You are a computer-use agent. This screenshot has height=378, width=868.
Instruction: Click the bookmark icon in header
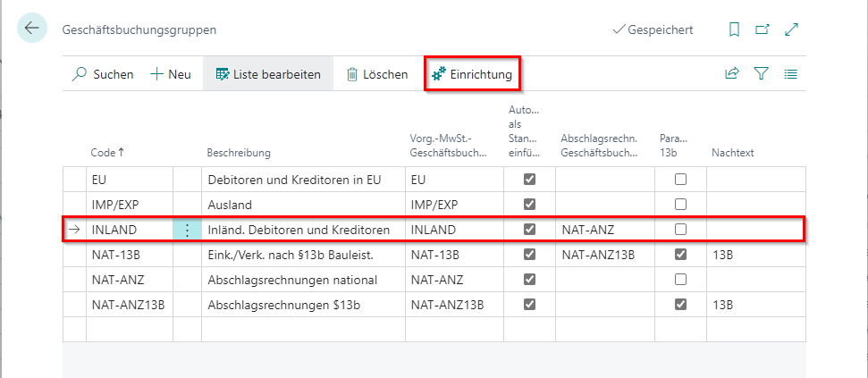pos(734,29)
